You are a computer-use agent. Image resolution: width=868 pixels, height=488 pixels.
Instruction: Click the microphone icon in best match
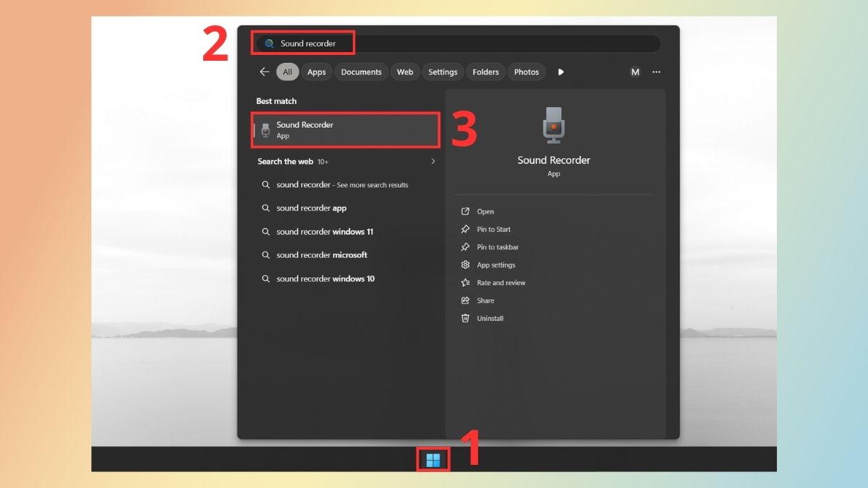pyautogui.click(x=265, y=130)
